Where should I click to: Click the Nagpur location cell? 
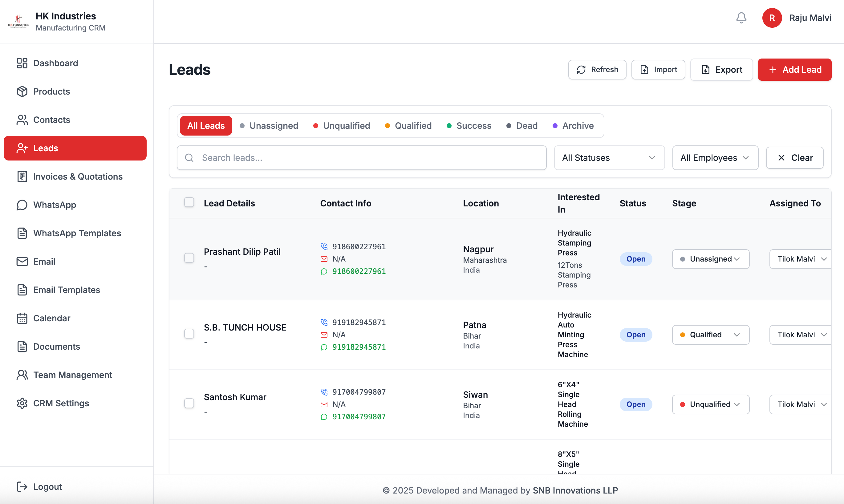pos(485,259)
